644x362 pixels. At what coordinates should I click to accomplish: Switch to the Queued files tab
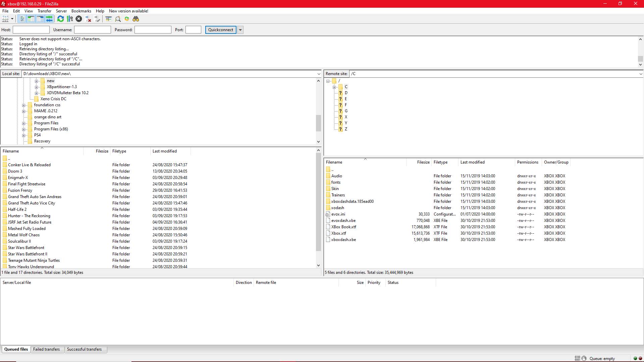pos(16,349)
